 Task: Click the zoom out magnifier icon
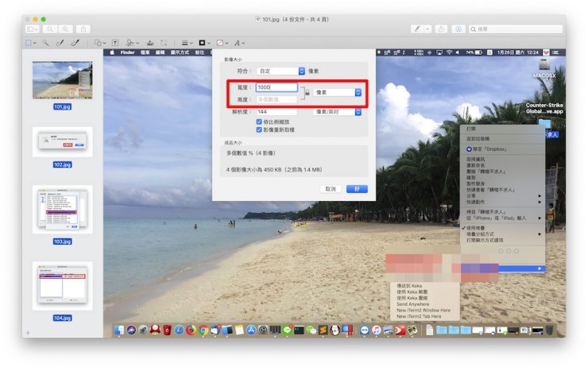tap(49, 29)
